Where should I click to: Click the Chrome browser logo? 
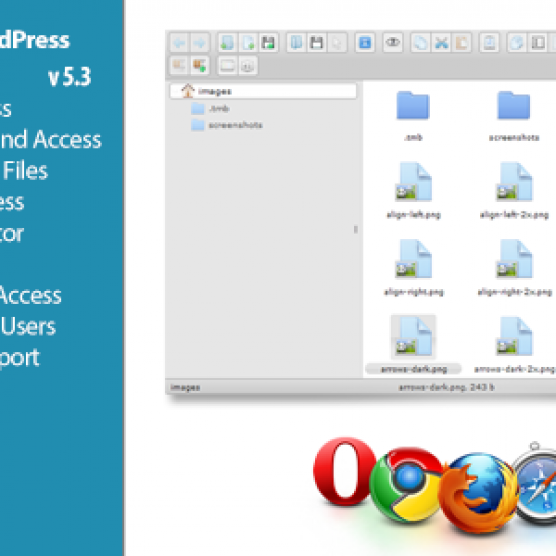tap(406, 484)
